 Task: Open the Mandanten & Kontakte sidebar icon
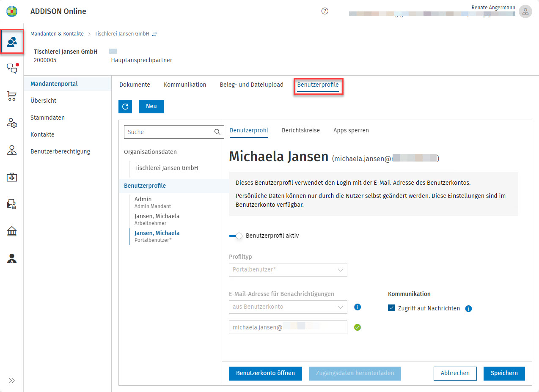point(12,41)
